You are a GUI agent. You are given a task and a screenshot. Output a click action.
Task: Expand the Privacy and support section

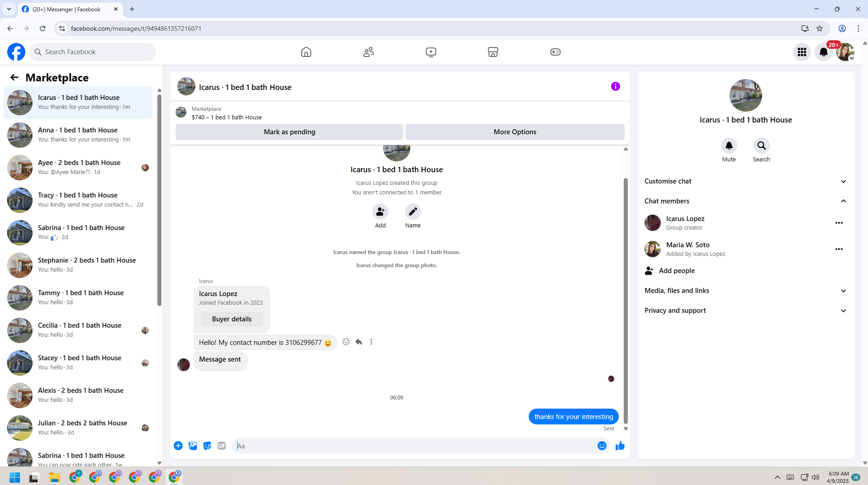(x=745, y=311)
